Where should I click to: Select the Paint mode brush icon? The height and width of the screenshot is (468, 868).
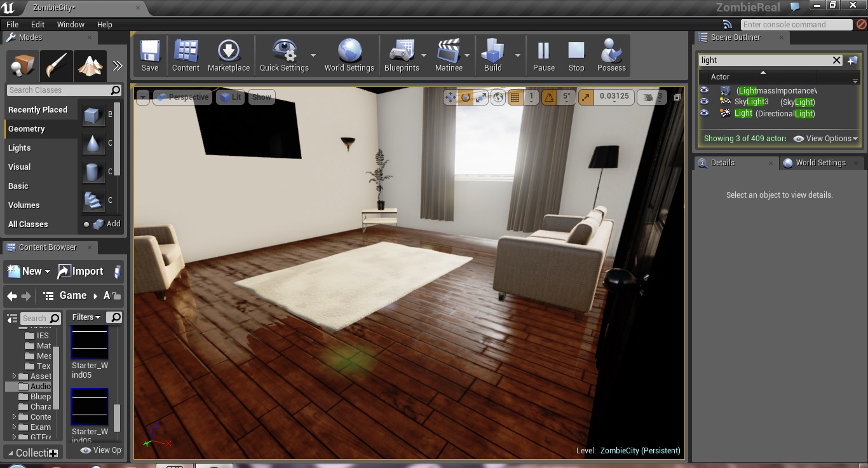pos(57,65)
